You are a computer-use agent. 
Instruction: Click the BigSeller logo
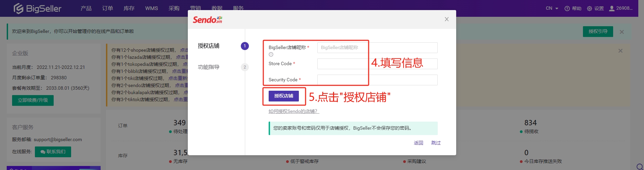coord(37,8)
